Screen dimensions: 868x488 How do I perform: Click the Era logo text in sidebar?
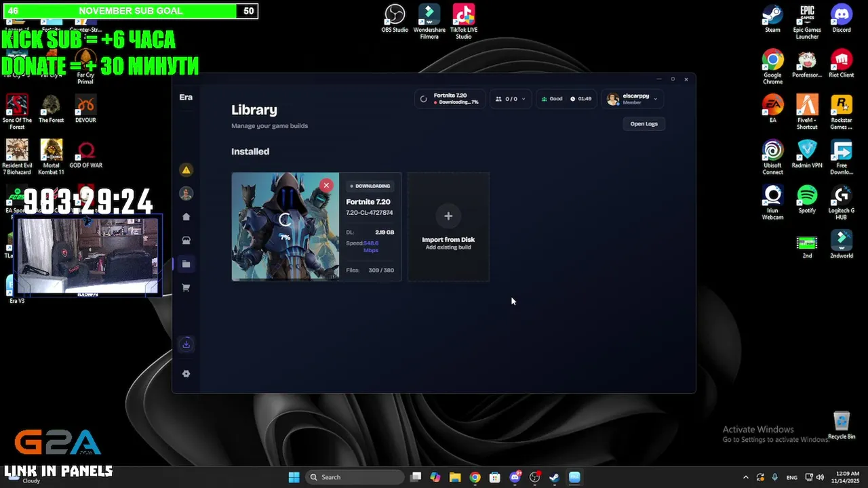186,98
